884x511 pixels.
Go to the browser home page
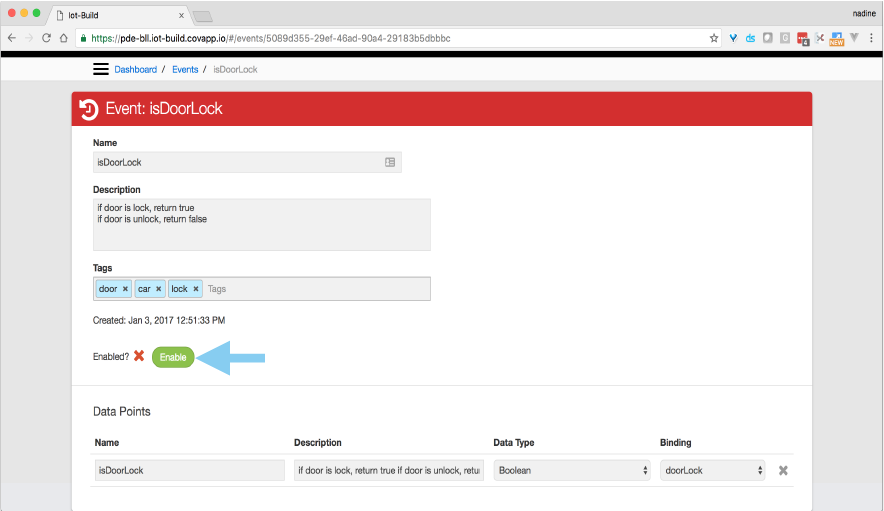pos(63,38)
